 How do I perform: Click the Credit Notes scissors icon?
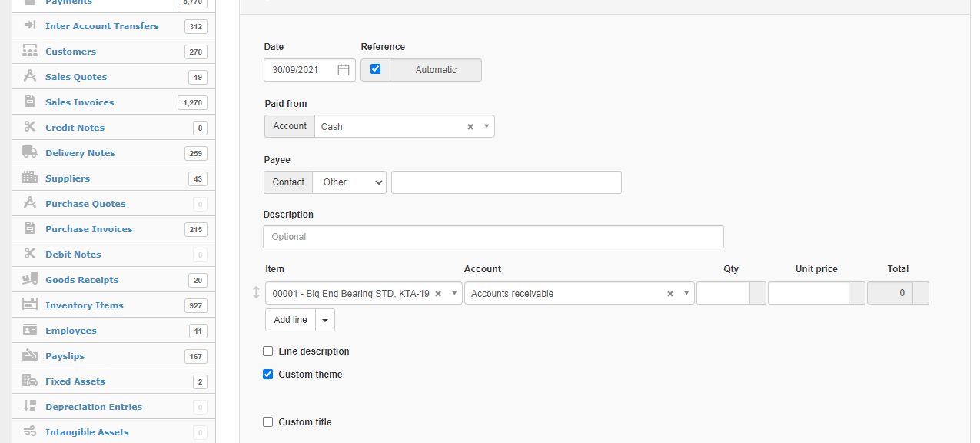click(x=30, y=128)
